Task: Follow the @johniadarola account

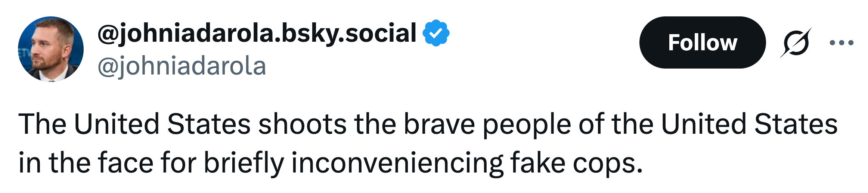Action: pyautogui.click(x=702, y=42)
